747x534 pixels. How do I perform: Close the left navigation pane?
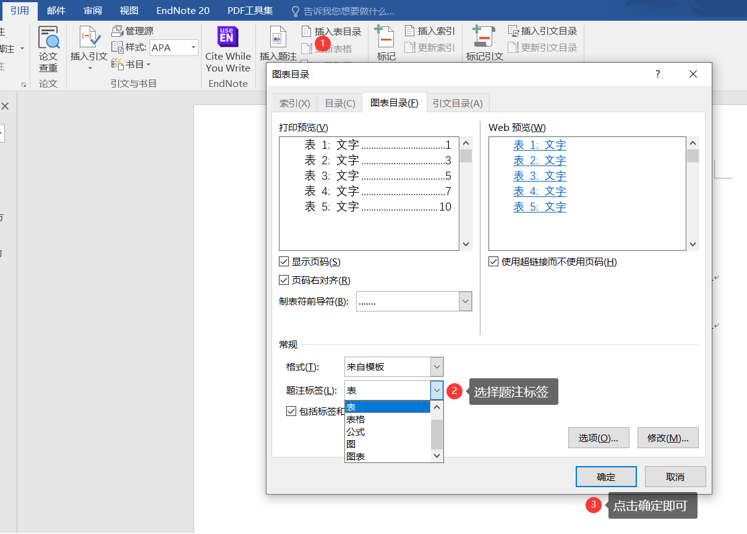point(5,106)
